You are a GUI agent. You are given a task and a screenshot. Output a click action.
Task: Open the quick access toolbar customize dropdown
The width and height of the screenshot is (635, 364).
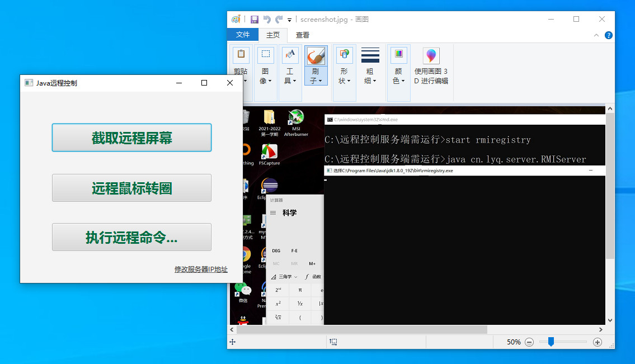click(290, 20)
